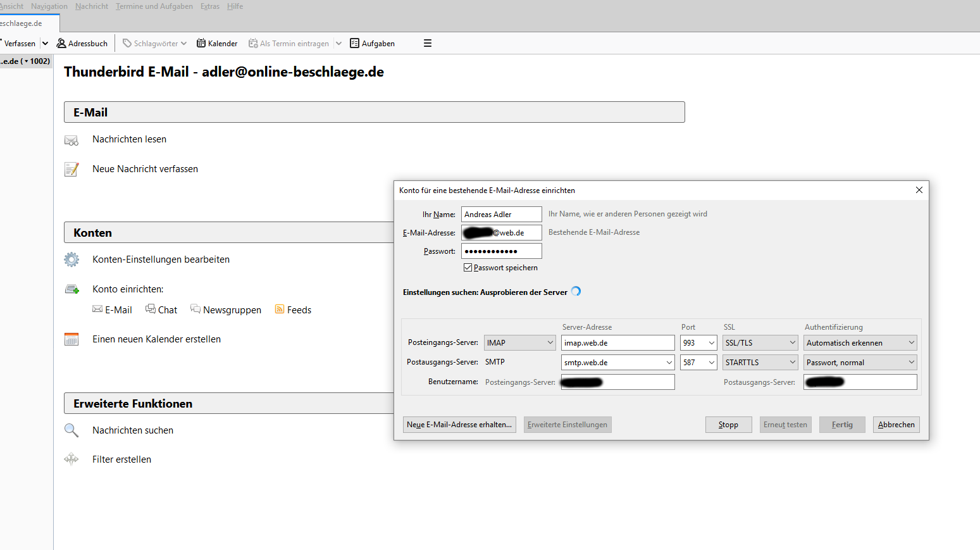Open the Ansicht menu
The width and height of the screenshot is (980, 550).
pyautogui.click(x=12, y=6)
